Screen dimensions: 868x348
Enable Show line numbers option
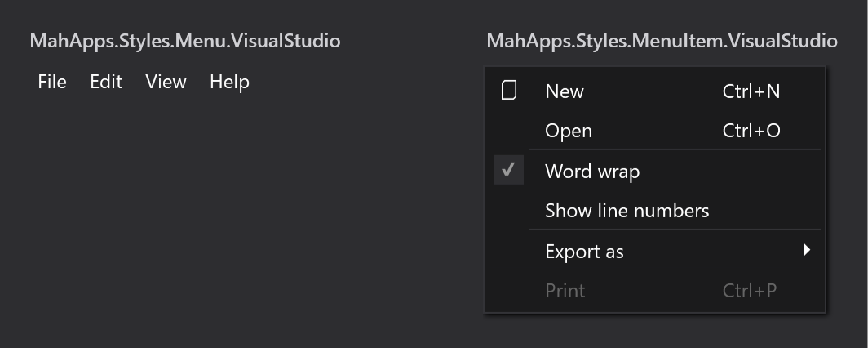(655, 211)
